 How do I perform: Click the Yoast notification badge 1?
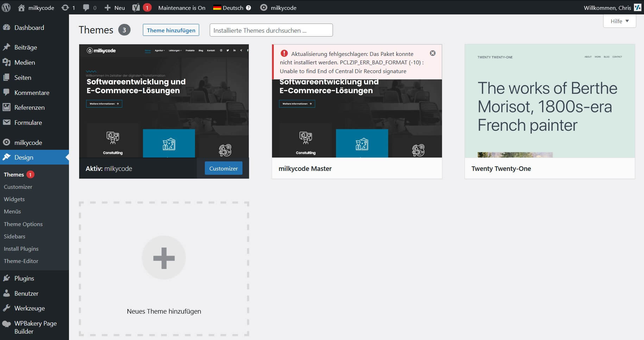click(x=147, y=7)
